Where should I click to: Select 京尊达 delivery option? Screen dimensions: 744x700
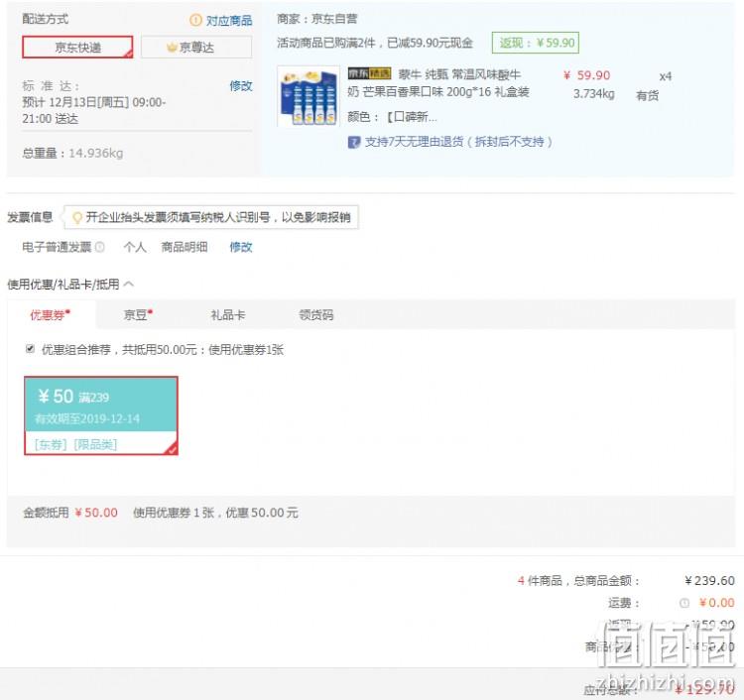(x=196, y=47)
